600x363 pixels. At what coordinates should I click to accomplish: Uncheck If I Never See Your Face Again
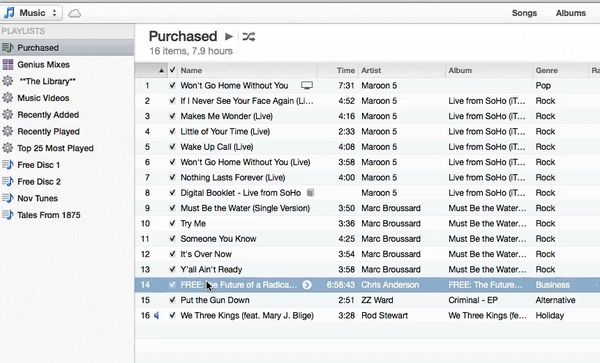tap(173, 101)
